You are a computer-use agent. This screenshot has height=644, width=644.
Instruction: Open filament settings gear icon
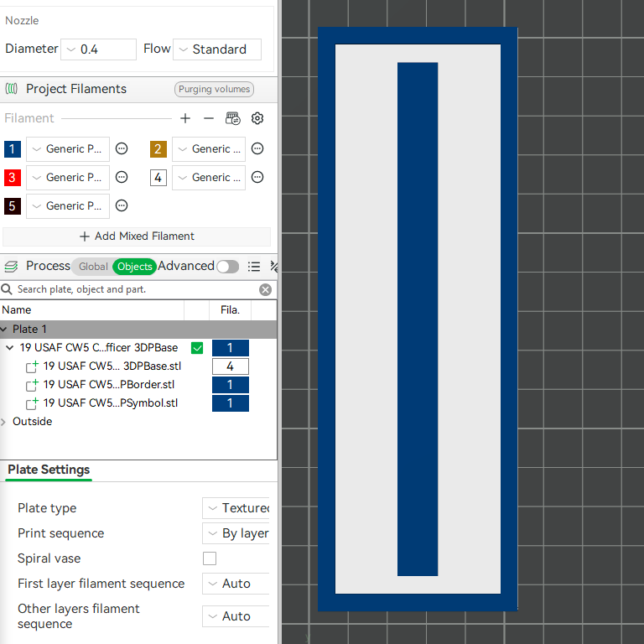click(257, 118)
